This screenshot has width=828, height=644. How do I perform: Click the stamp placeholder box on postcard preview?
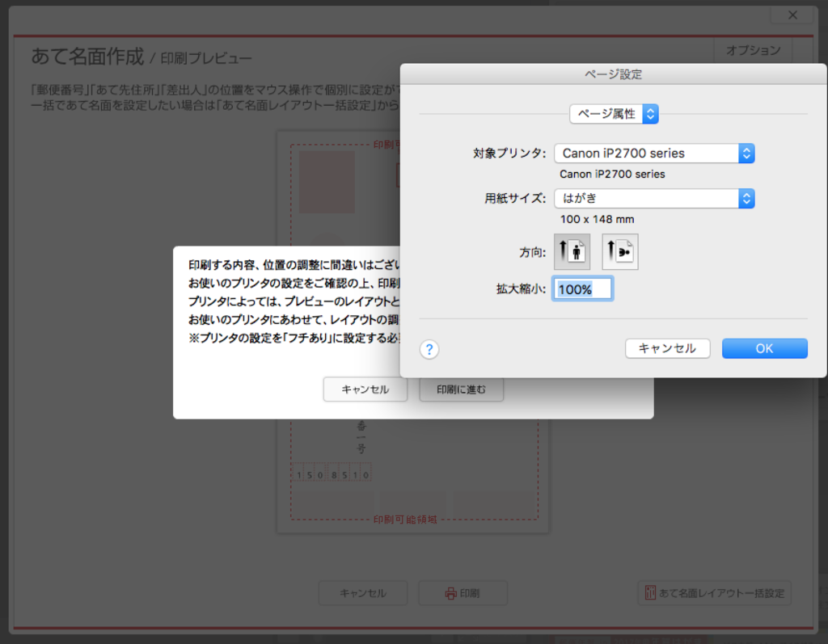327,182
